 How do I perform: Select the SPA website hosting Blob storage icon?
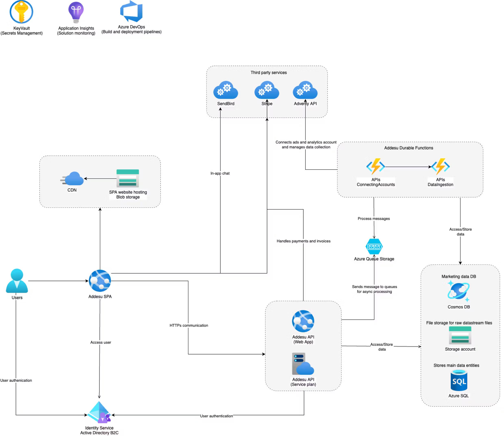[128, 178]
